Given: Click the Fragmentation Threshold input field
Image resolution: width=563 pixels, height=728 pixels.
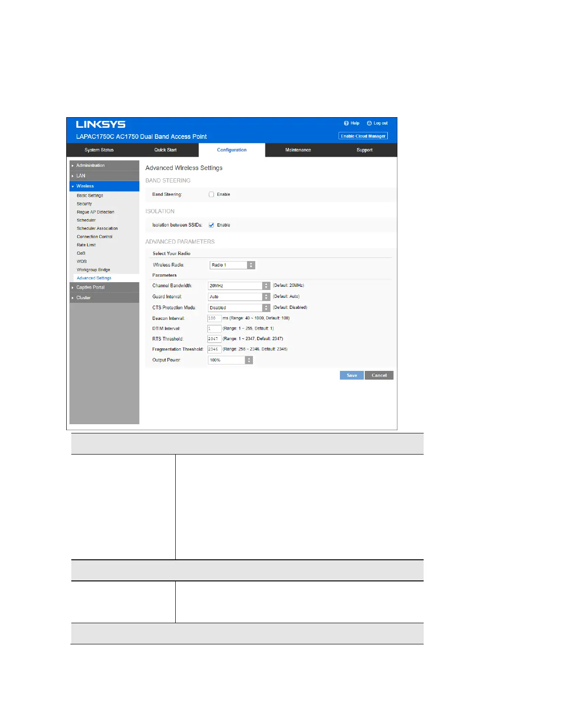Looking at the screenshot, I should (x=214, y=349).
